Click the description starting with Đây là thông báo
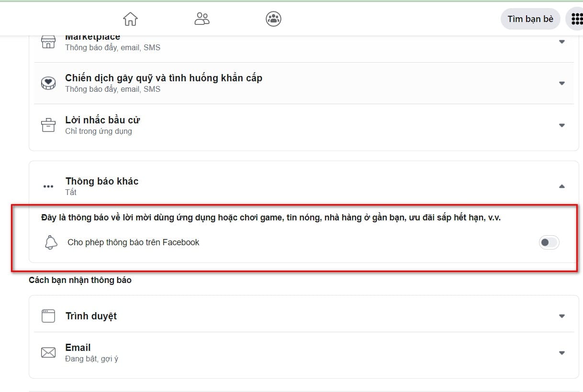Viewport: 583px width, 392px height. pos(271,218)
